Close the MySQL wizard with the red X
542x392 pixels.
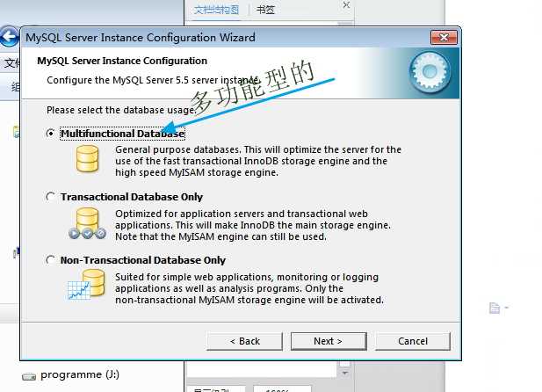pyautogui.click(x=444, y=38)
